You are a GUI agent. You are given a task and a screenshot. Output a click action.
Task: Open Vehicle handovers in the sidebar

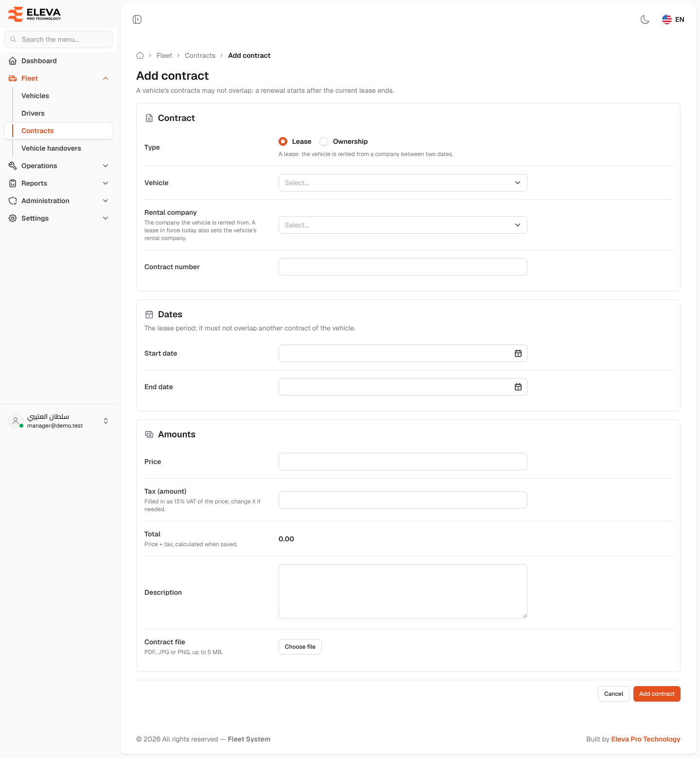[x=58, y=148]
